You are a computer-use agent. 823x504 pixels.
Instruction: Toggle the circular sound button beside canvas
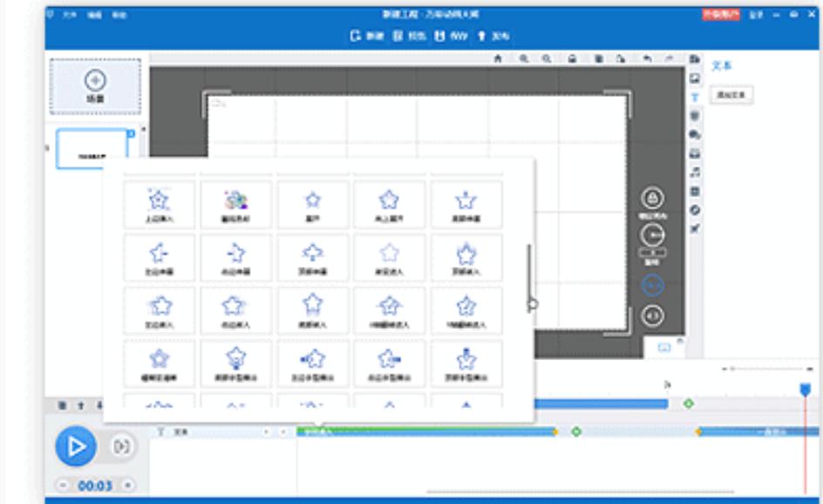652,316
